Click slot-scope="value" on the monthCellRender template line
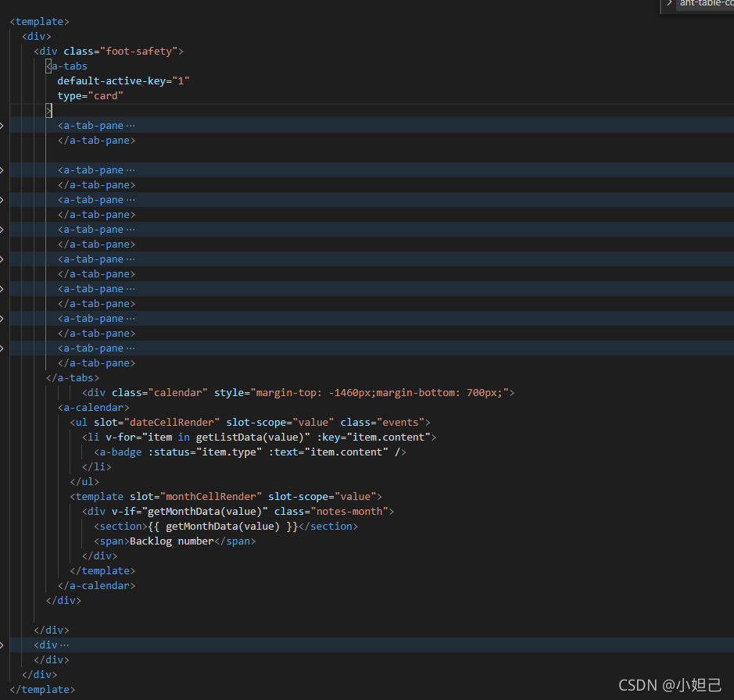 322,496
